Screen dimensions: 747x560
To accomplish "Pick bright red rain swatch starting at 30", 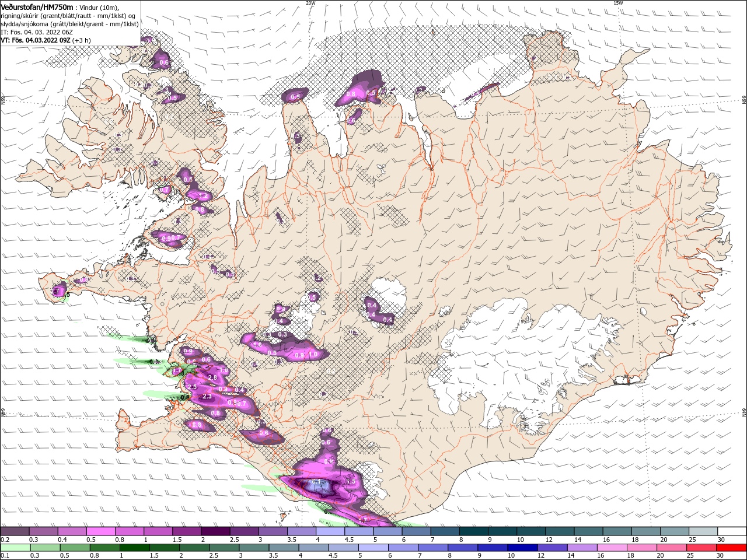I will coord(731,548).
